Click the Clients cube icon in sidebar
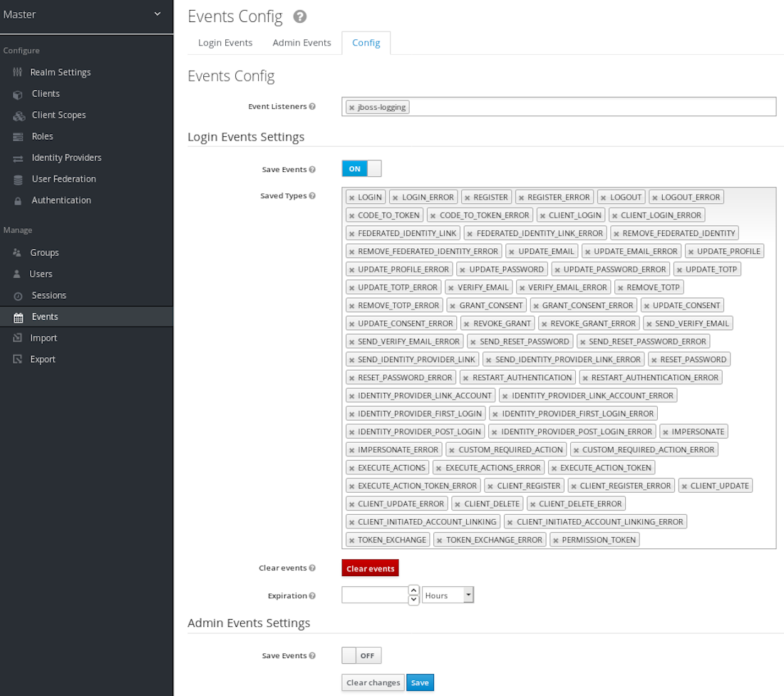This screenshot has height=696, width=784. [x=18, y=94]
